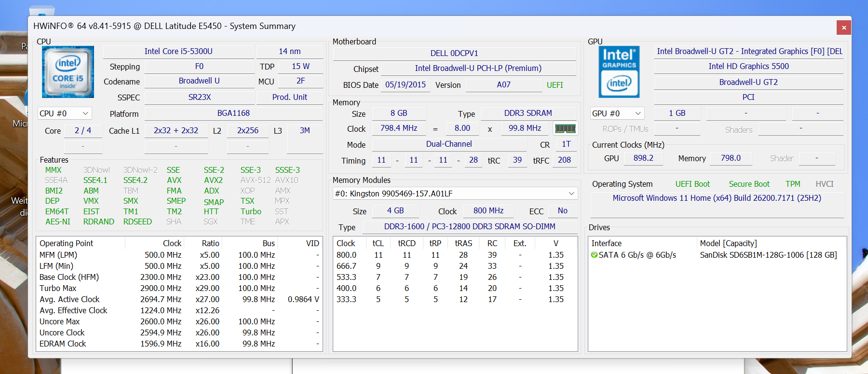Click the tRFC value 208
The height and width of the screenshot is (374, 868).
[564, 160]
